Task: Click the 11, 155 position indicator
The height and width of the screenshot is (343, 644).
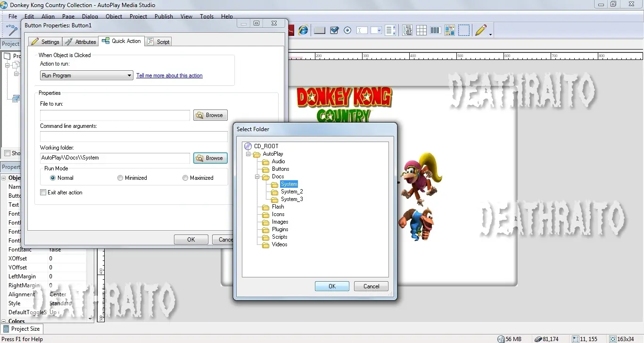Action: [x=584, y=339]
